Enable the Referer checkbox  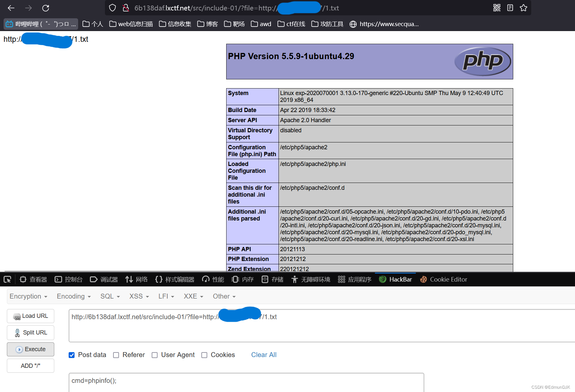click(116, 355)
